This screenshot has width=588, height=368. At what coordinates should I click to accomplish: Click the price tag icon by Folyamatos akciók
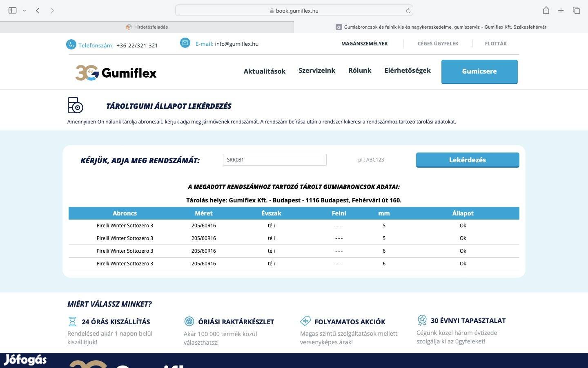(305, 321)
